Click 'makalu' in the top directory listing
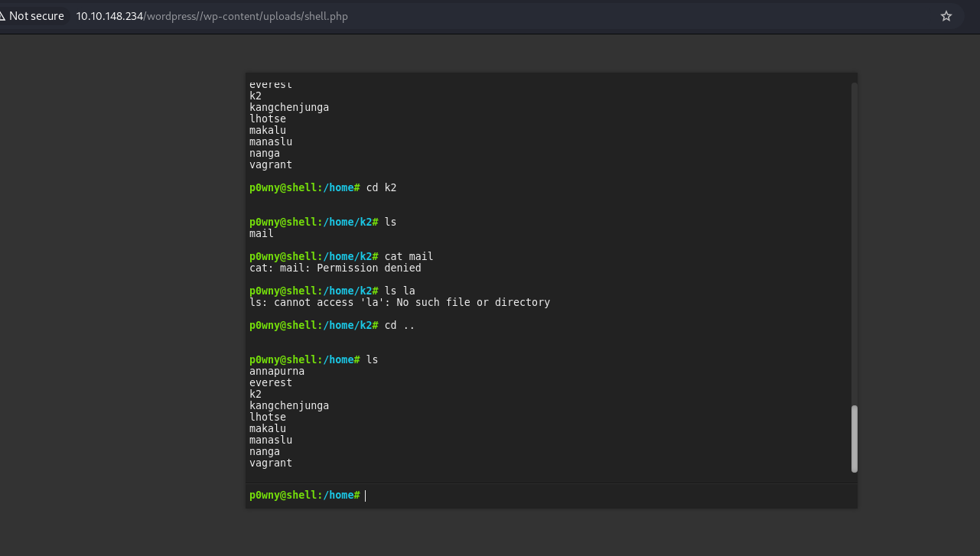This screenshot has height=556, width=980. pos(268,130)
